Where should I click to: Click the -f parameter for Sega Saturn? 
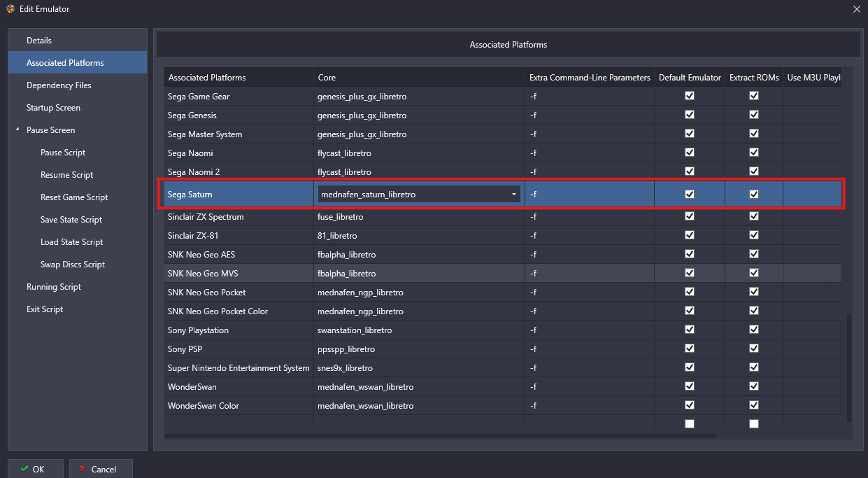pos(590,195)
